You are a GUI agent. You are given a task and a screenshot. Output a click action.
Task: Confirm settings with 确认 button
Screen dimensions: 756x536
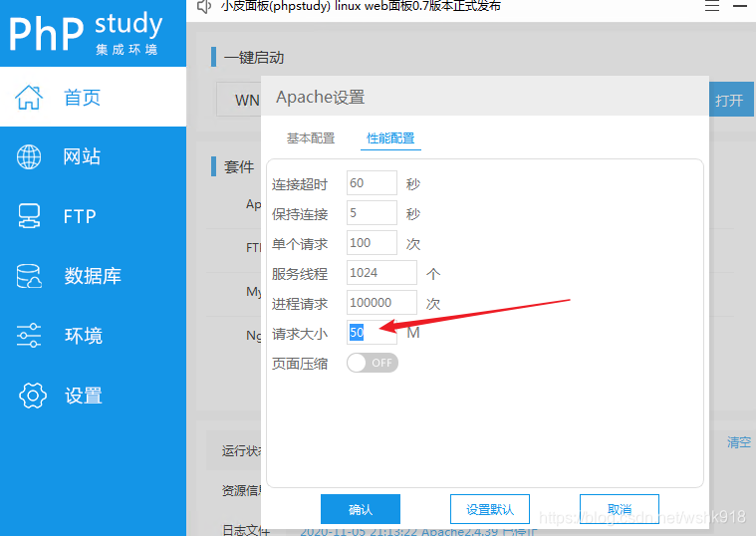point(361,509)
